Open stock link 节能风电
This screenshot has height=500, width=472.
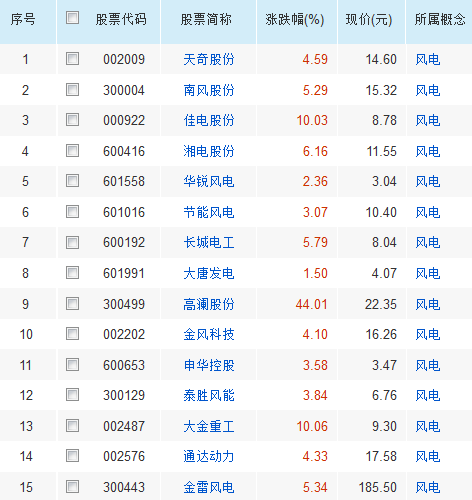point(209,212)
